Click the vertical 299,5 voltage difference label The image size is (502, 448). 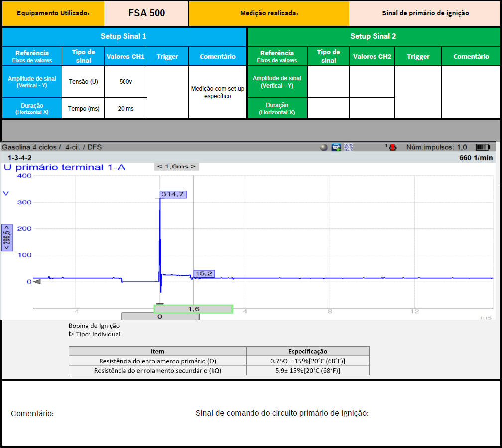point(7,237)
